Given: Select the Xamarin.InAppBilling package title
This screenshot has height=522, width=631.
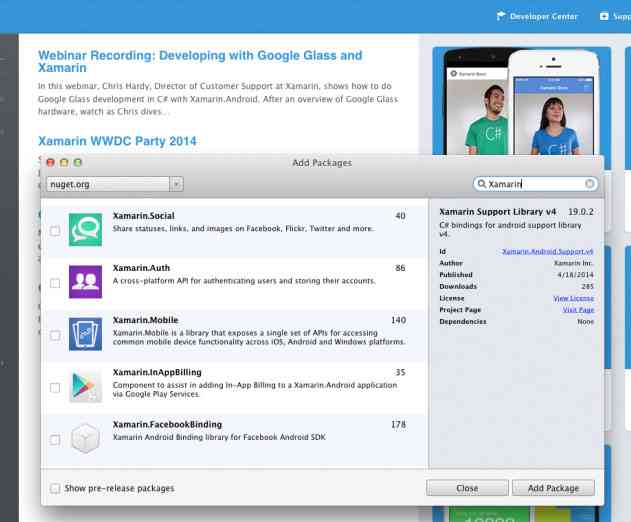Looking at the screenshot, I should coord(157,372).
